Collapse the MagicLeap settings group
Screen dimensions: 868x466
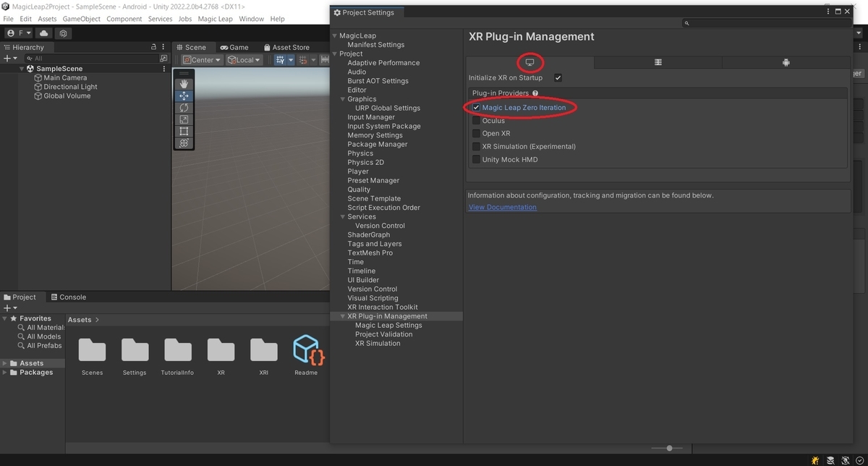coord(334,35)
